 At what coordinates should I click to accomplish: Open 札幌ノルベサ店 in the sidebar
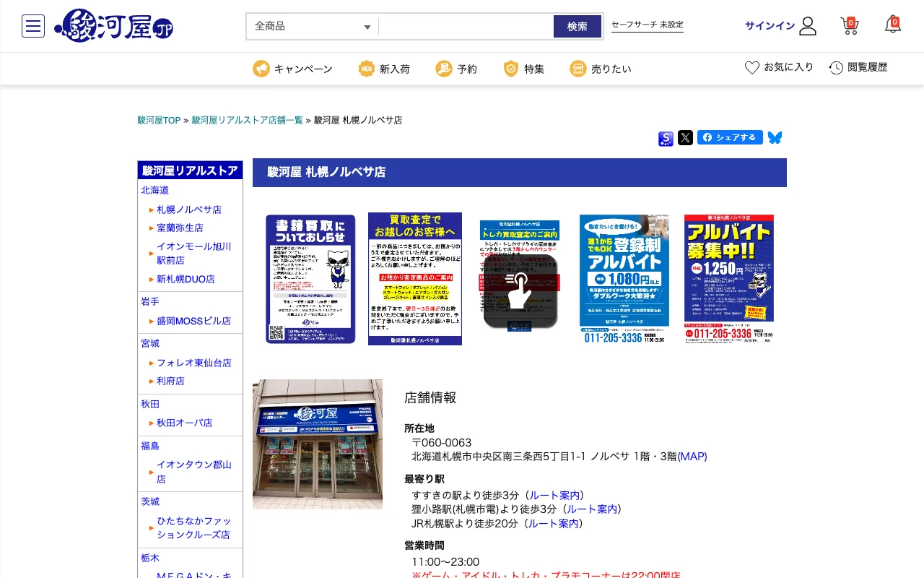click(189, 210)
